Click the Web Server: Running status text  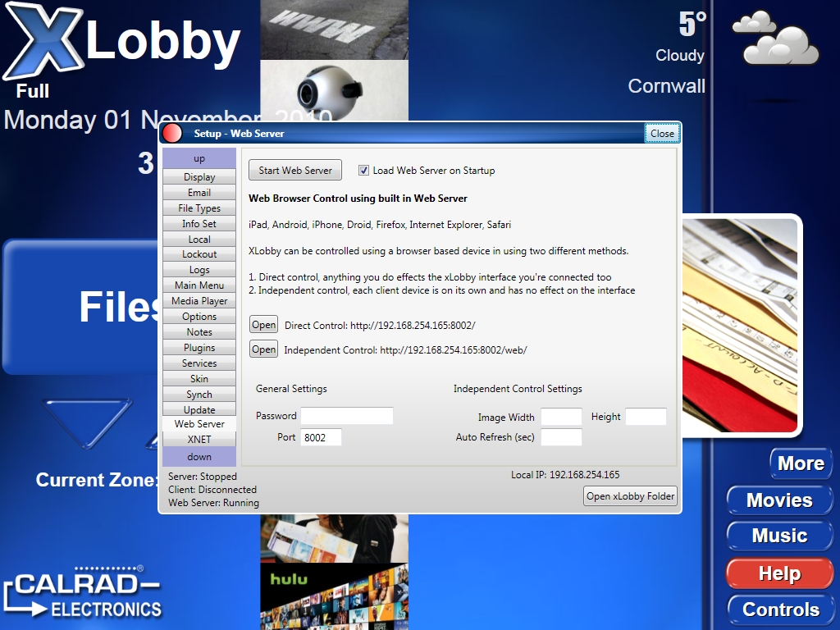tap(213, 503)
